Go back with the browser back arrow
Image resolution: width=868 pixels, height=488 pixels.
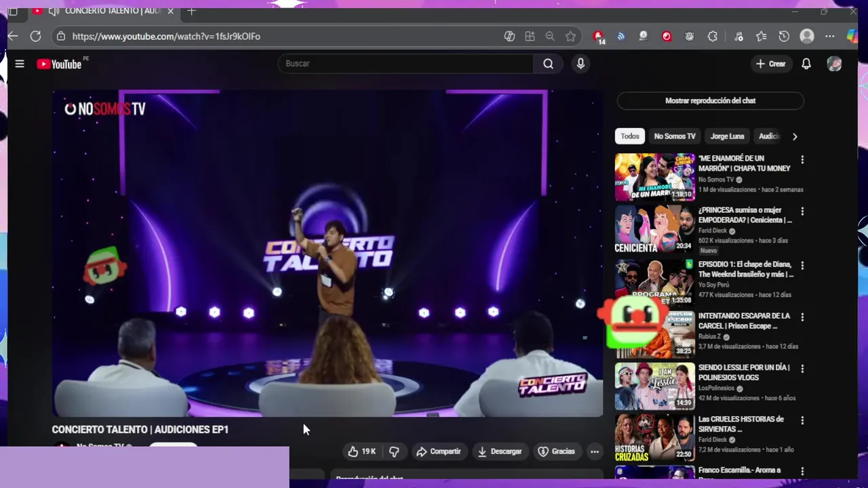pyautogui.click(x=13, y=36)
